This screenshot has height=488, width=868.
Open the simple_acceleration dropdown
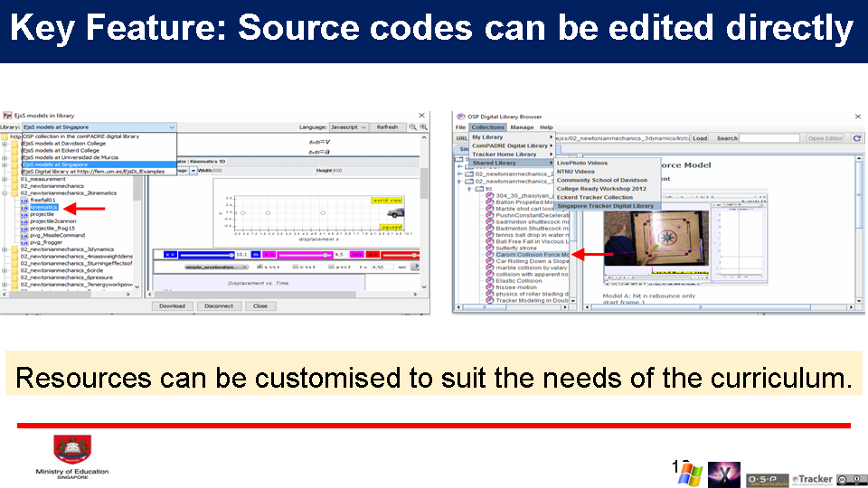[215, 267]
